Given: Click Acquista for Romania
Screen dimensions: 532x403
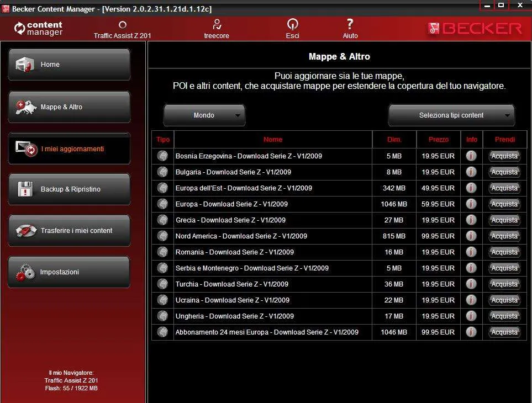Looking at the screenshot, I should [504, 252].
